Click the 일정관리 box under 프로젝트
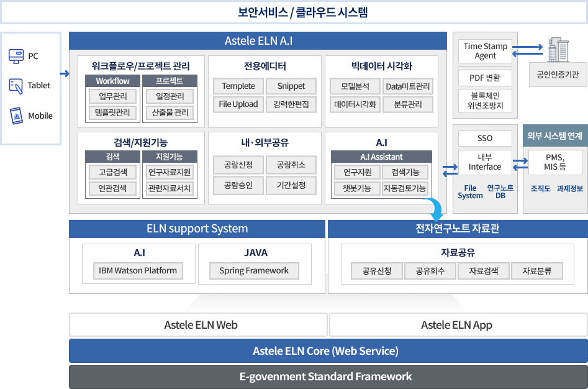Screen dimensions: 588x389 click(x=170, y=96)
